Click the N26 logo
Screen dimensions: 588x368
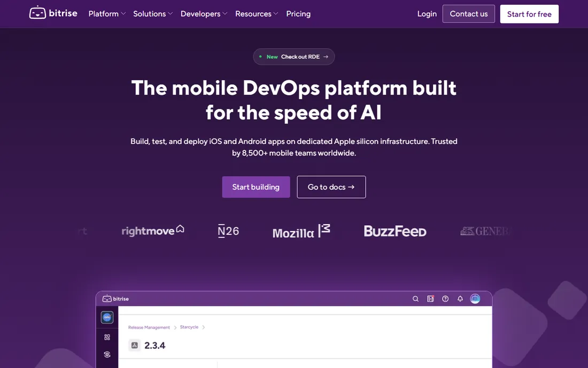pyautogui.click(x=228, y=231)
